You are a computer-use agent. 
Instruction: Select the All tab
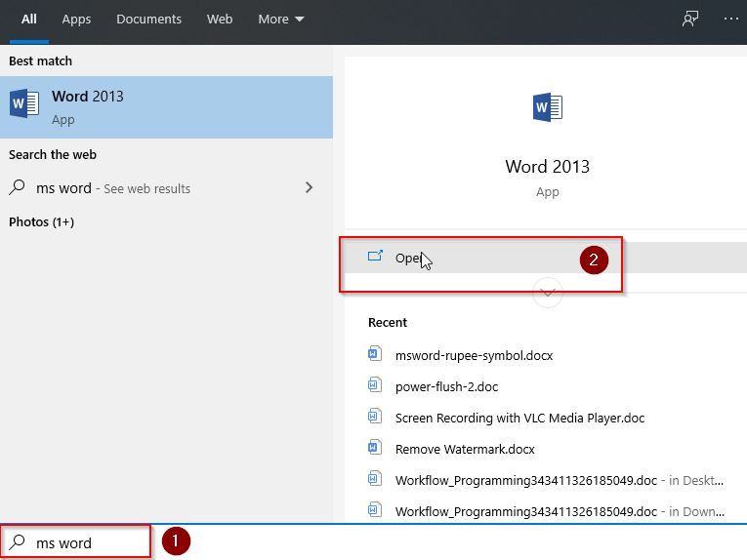tap(29, 20)
